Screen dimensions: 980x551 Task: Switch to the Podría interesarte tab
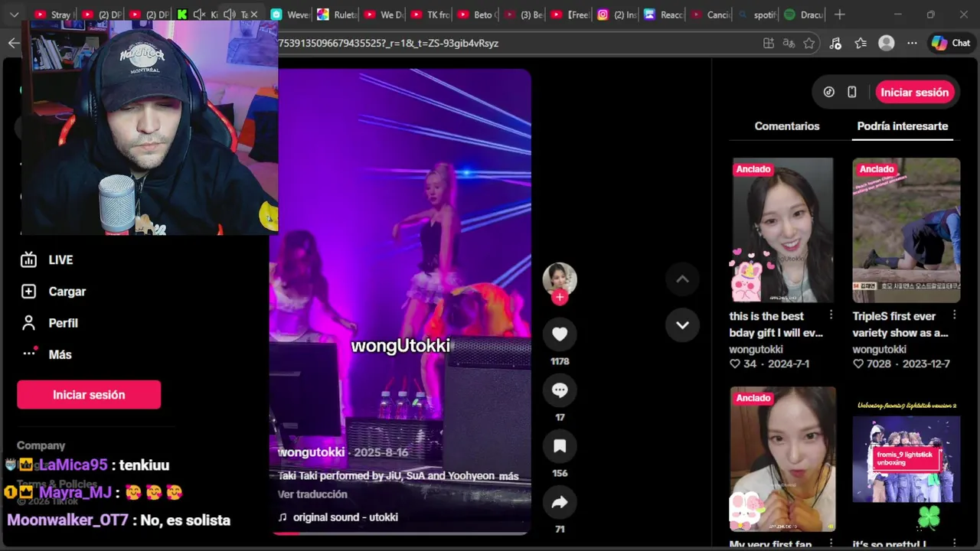903,126
